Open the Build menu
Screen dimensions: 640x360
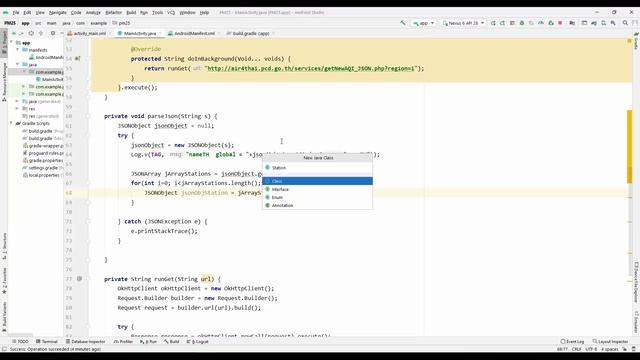coord(131,13)
